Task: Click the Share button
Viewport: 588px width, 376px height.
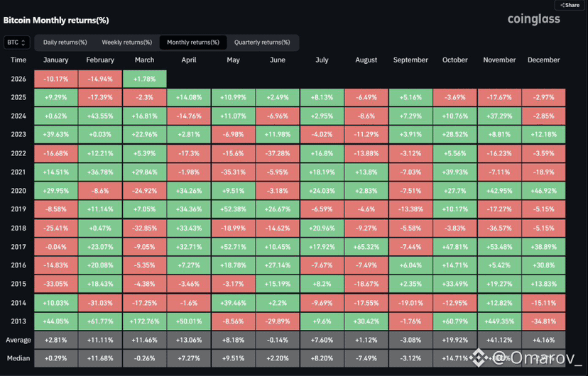Action: point(570,5)
